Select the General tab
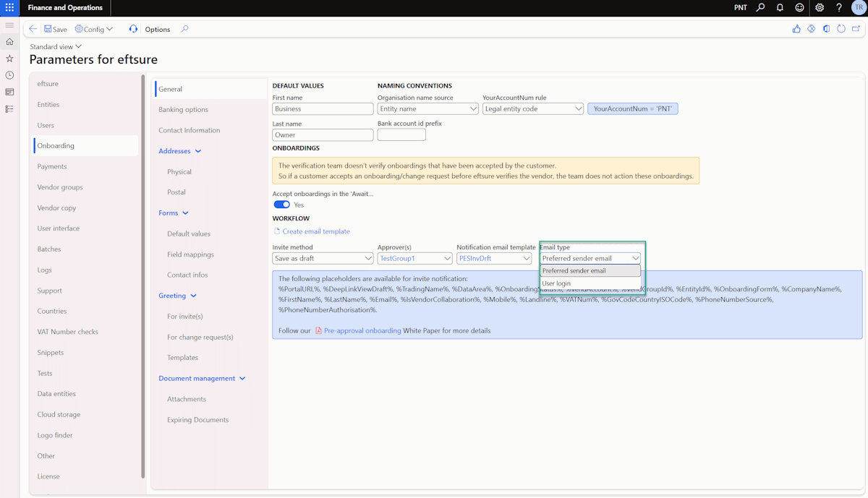The image size is (868, 498). coord(210,89)
